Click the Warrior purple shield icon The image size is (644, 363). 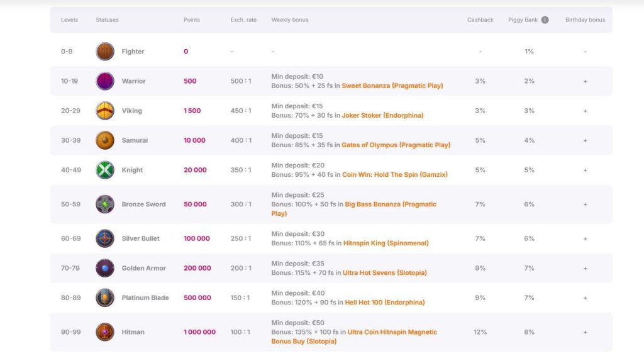pyautogui.click(x=105, y=81)
